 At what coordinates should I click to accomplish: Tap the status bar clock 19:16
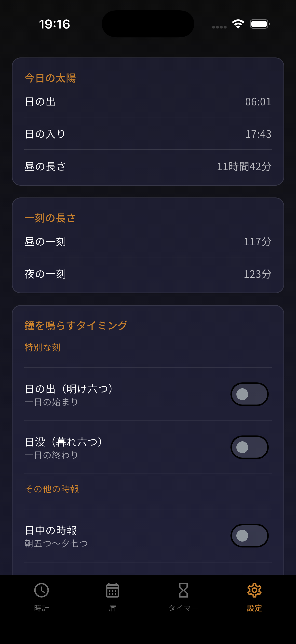(x=54, y=24)
